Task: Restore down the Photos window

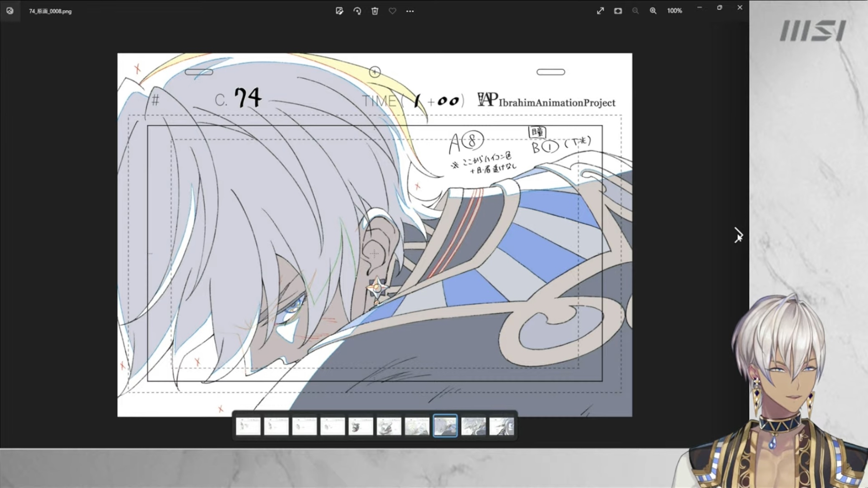Action: [x=719, y=8]
